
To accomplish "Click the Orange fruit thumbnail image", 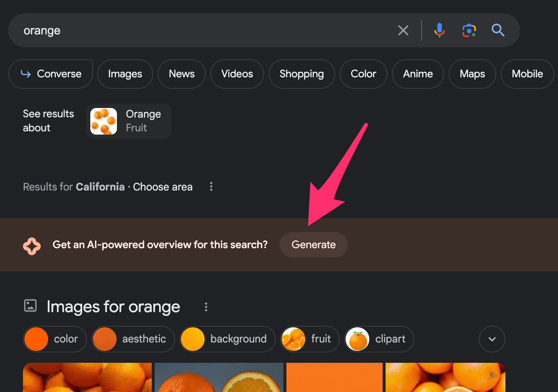I will (104, 121).
